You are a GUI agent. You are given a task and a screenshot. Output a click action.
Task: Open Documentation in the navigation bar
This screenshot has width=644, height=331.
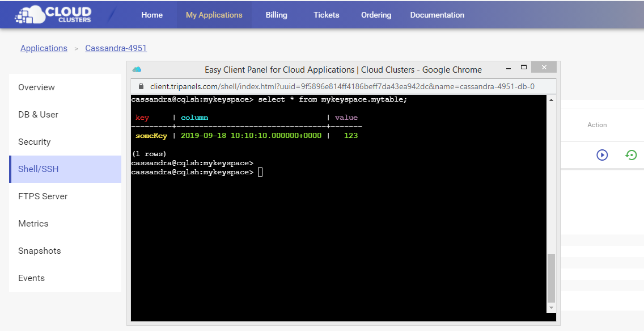[438, 15]
